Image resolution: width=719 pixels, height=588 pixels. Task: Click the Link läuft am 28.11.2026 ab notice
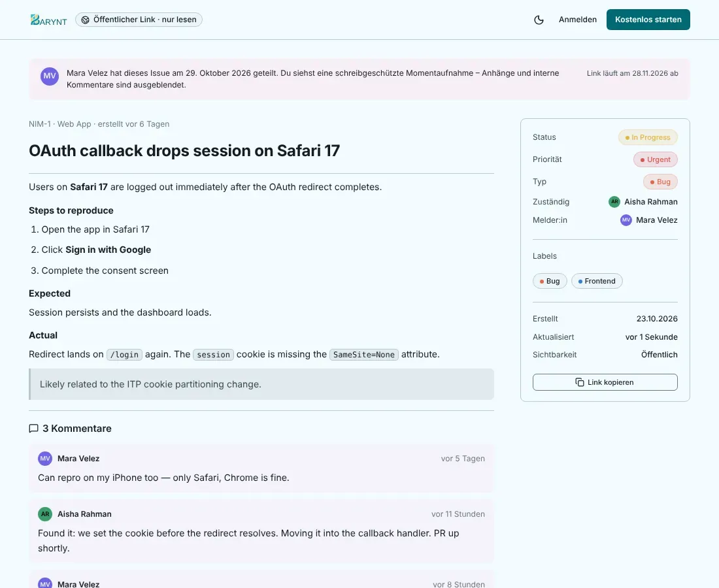point(632,73)
